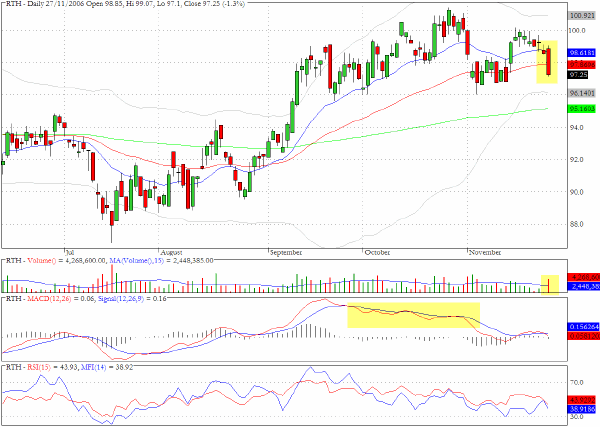
Task: Select the August month label on time axis
Action: coord(171,253)
